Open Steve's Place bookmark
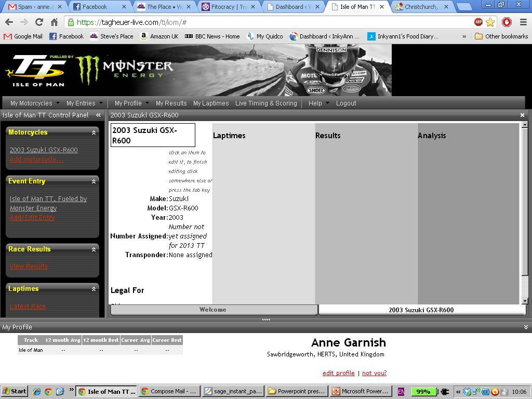Screen dimensions: 532x399 [112, 36]
